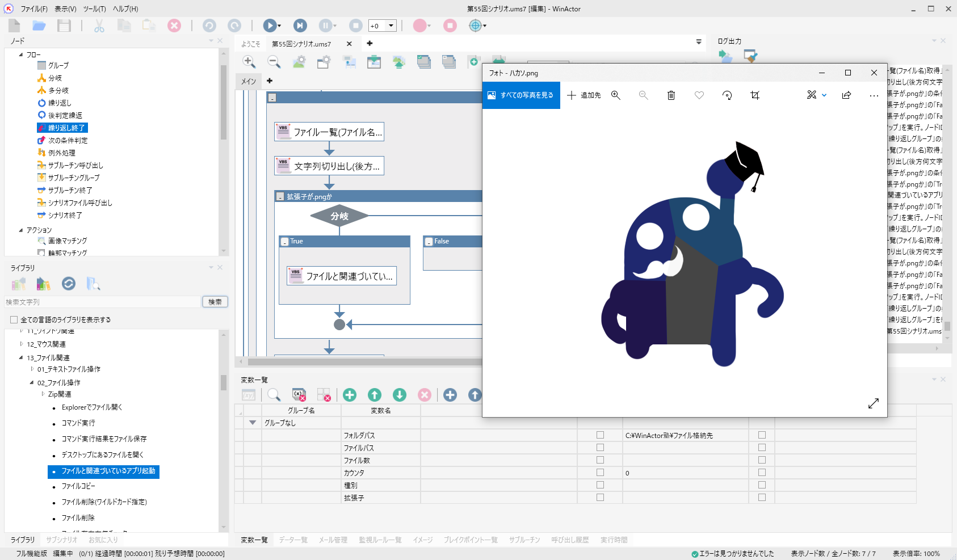This screenshot has height=560, width=957.
Task: Click the cut scissors icon
Action: point(99,26)
